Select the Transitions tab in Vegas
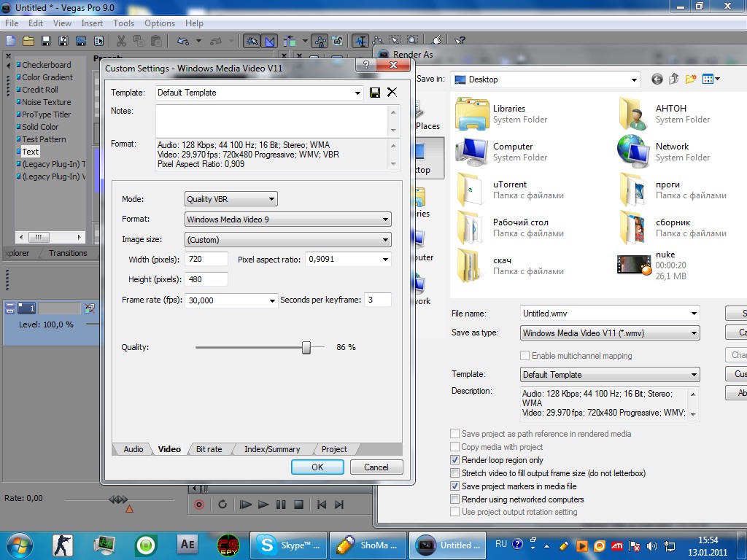The width and height of the screenshot is (747, 560). coord(68,253)
